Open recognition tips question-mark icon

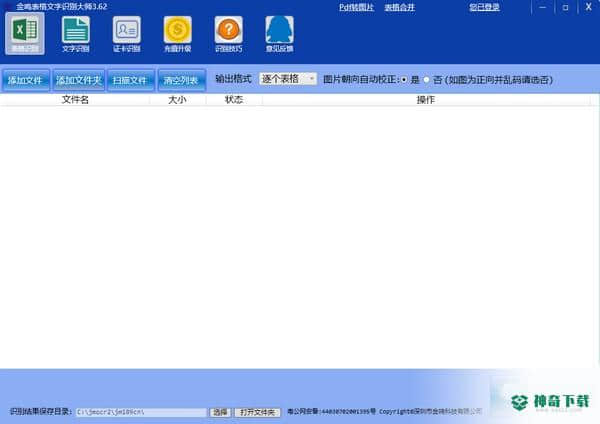(x=228, y=34)
